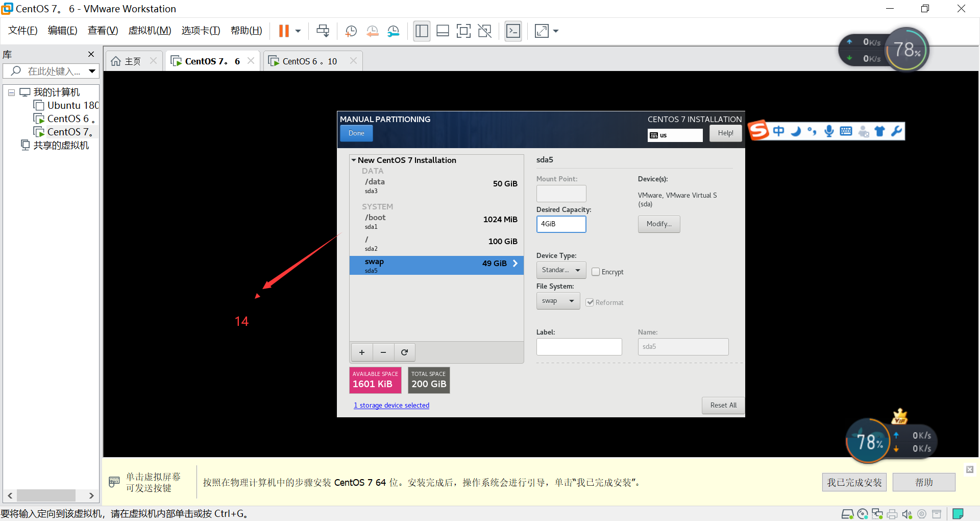Open the 文件(F) menu
Image resolution: width=980 pixels, height=521 pixels.
coord(23,31)
